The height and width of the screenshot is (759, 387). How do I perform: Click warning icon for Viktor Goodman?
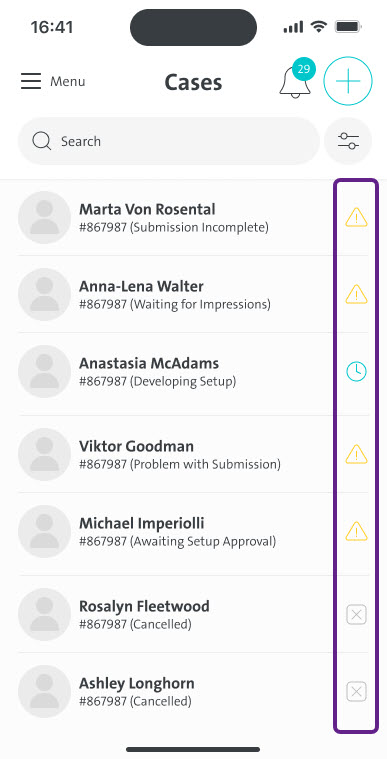click(x=356, y=454)
